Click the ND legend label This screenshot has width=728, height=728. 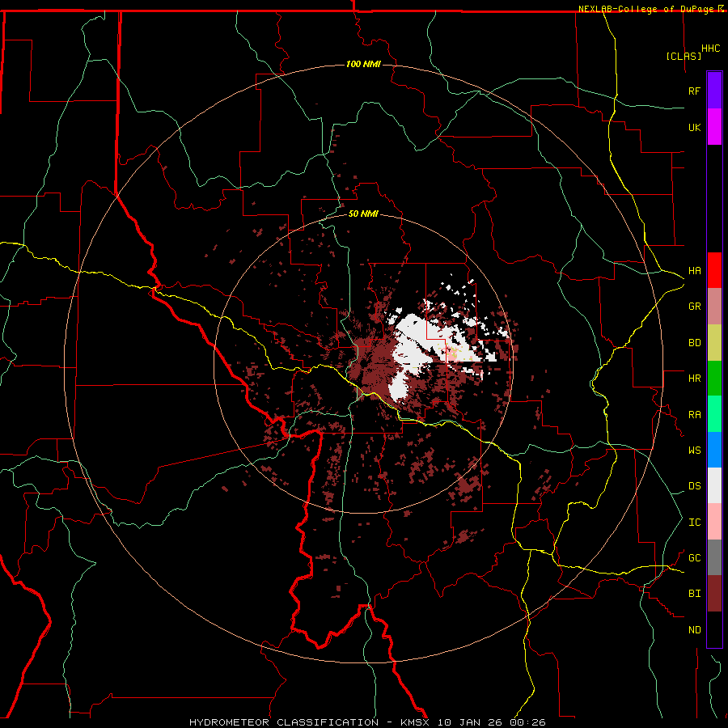tap(694, 630)
